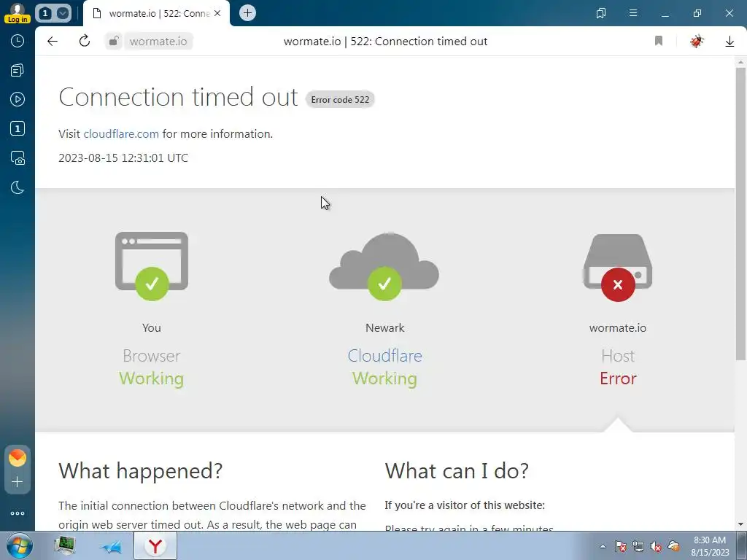Viewport: 747px width, 560px height.
Task: Reload the page
Action: click(85, 42)
